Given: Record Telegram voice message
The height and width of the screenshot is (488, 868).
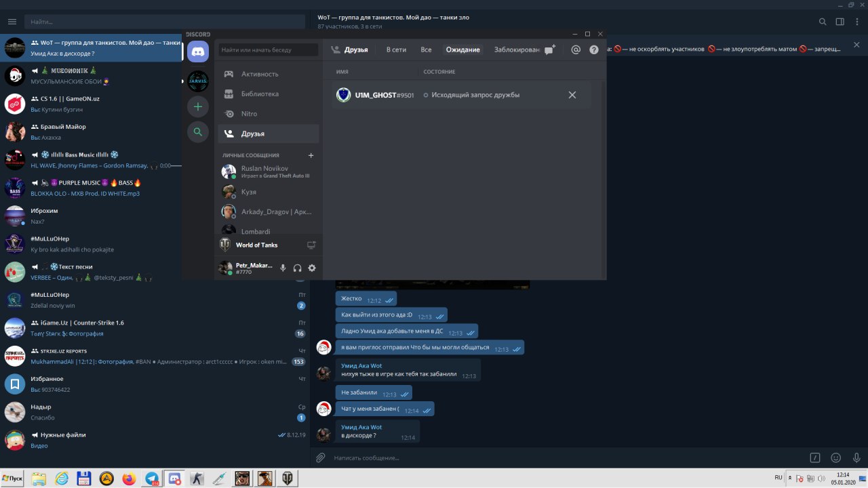Looking at the screenshot, I should (x=856, y=457).
